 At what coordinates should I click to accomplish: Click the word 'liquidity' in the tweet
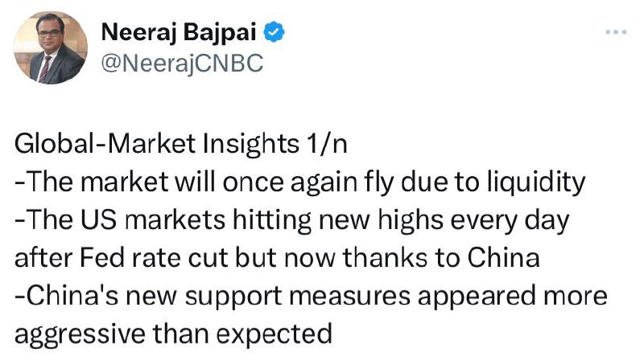tap(536, 183)
